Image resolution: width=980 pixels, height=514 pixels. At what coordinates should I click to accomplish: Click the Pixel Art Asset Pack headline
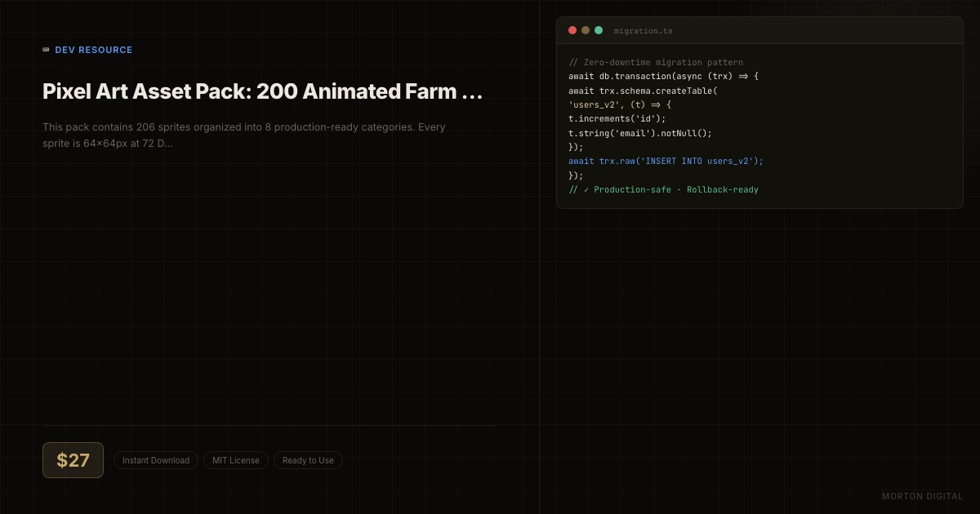pos(262,91)
